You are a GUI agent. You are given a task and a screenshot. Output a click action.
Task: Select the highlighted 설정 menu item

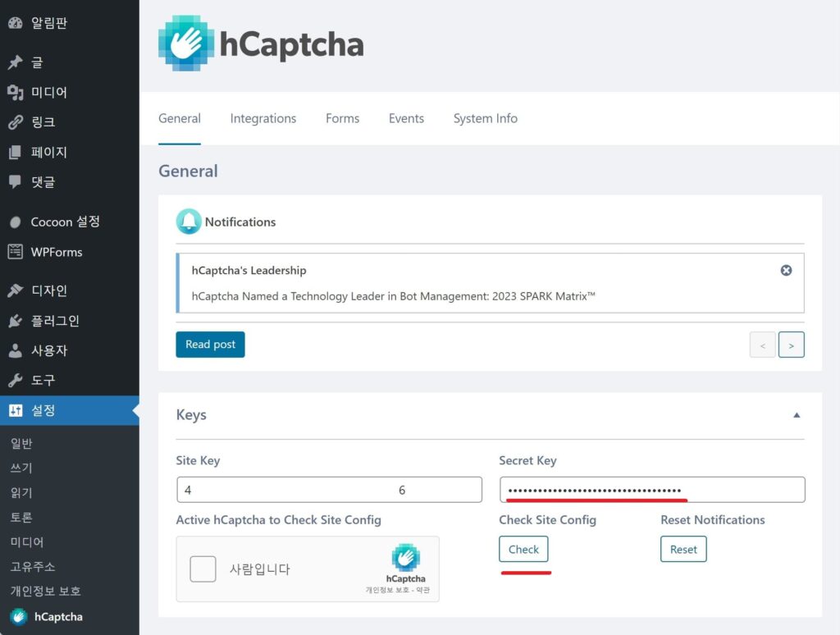(70, 410)
